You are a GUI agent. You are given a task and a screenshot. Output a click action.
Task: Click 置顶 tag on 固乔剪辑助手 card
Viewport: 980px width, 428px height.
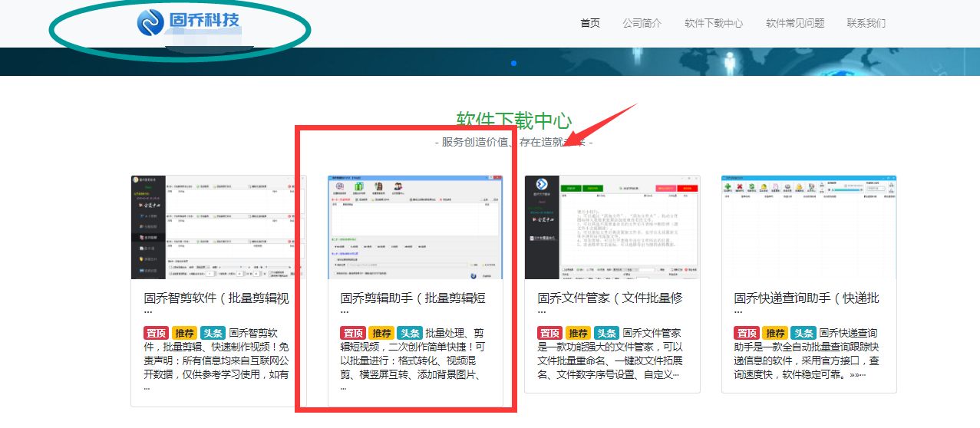click(353, 333)
